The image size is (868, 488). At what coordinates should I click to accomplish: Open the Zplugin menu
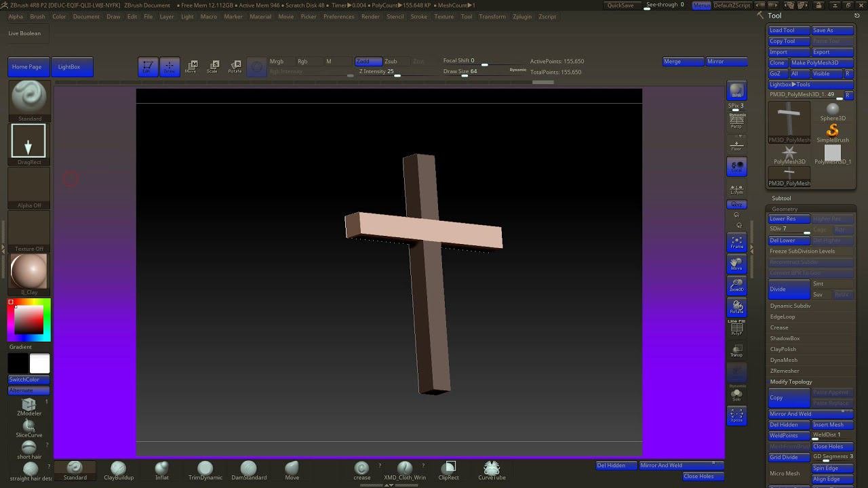coord(522,16)
